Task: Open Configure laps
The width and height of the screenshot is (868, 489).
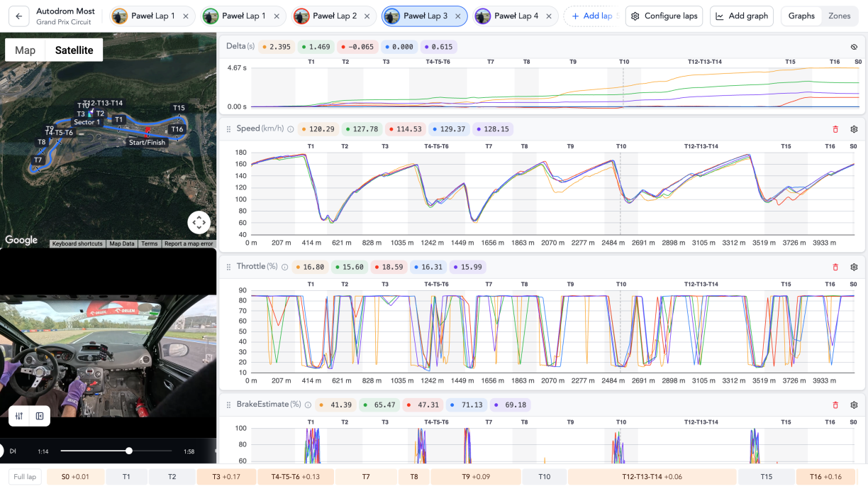Action: pyautogui.click(x=664, y=16)
